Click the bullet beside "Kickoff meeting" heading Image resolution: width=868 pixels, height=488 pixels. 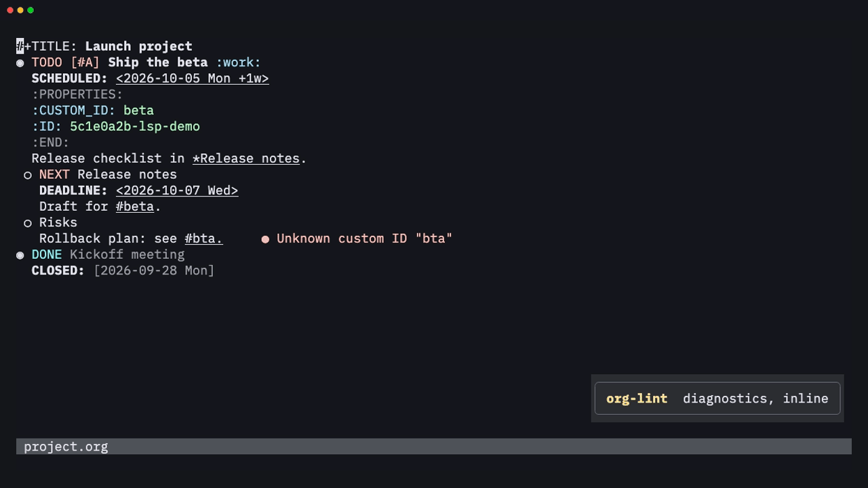(20, 255)
